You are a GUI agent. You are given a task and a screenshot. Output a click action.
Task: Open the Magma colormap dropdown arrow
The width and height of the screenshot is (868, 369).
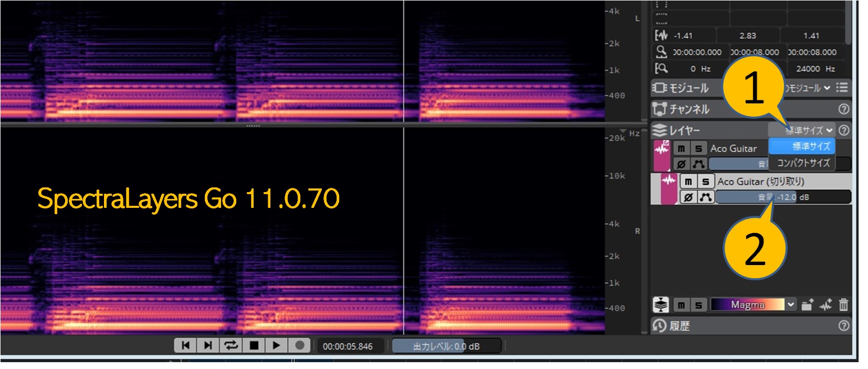coord(791,305)
